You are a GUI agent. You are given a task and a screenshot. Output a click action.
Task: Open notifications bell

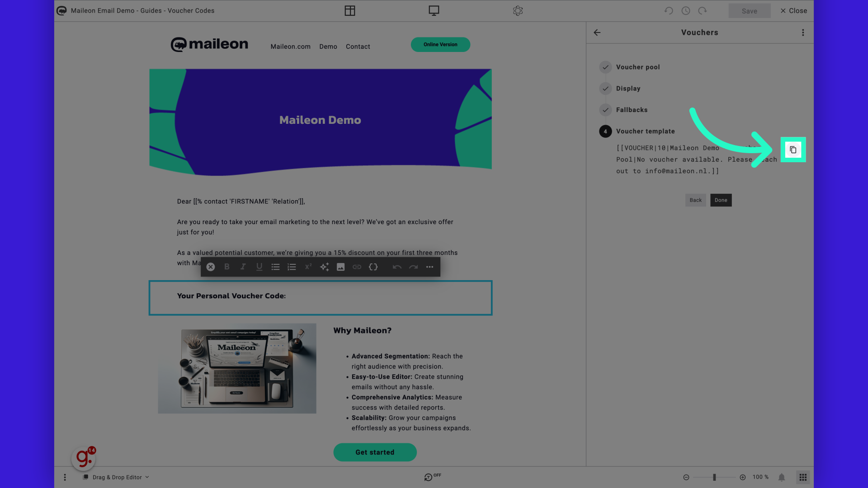tap(782, 477)
